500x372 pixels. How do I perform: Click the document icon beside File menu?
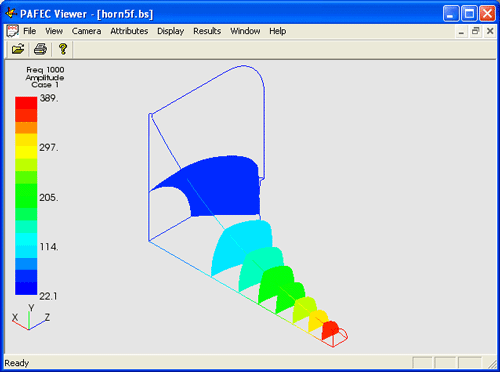[13, 31]
